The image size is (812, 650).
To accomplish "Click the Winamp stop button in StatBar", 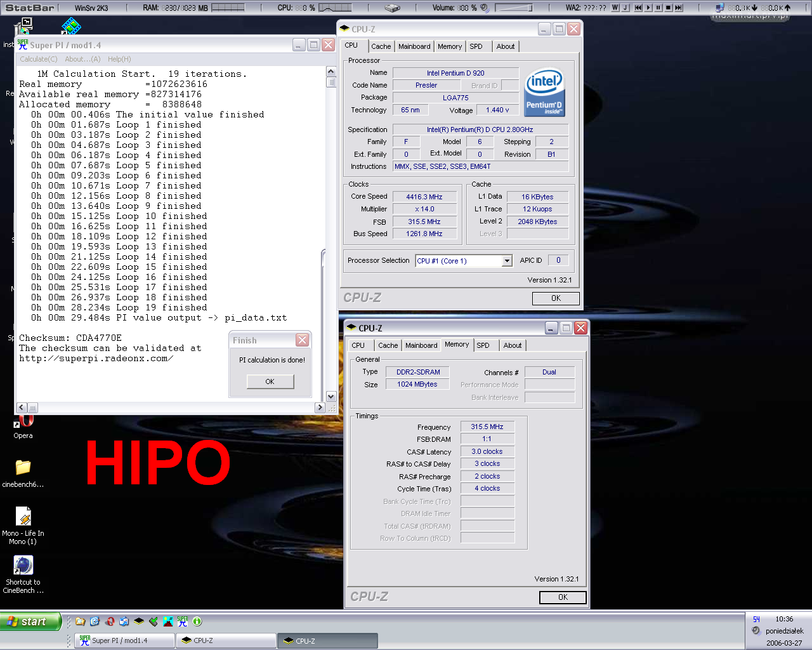I will pos(669,8).
